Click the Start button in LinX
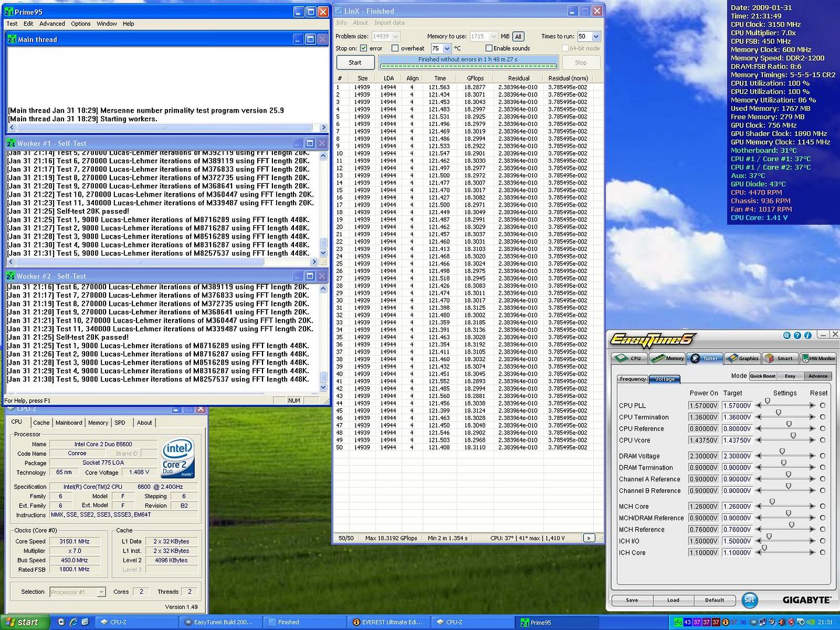Viewport: 840px width, 630px height. (x=355, y=62)
